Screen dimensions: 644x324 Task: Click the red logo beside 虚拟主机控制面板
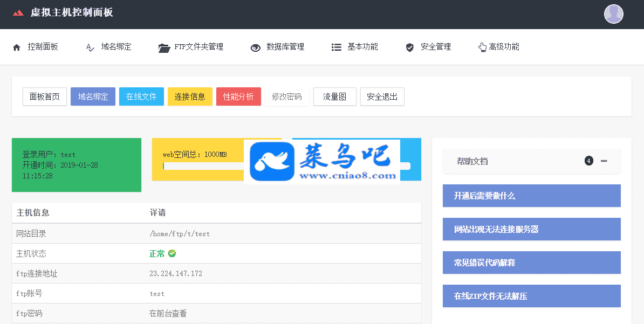[18, 13]
